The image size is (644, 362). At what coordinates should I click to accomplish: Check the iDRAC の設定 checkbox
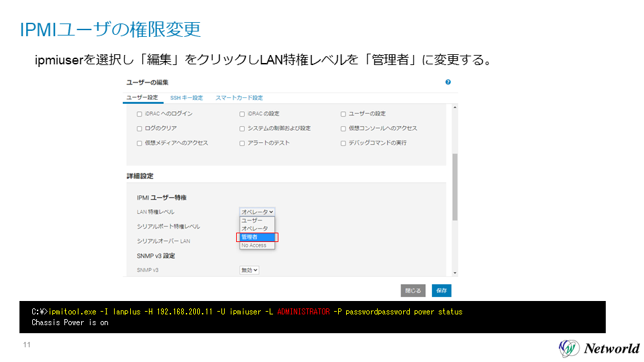(242, 114)
